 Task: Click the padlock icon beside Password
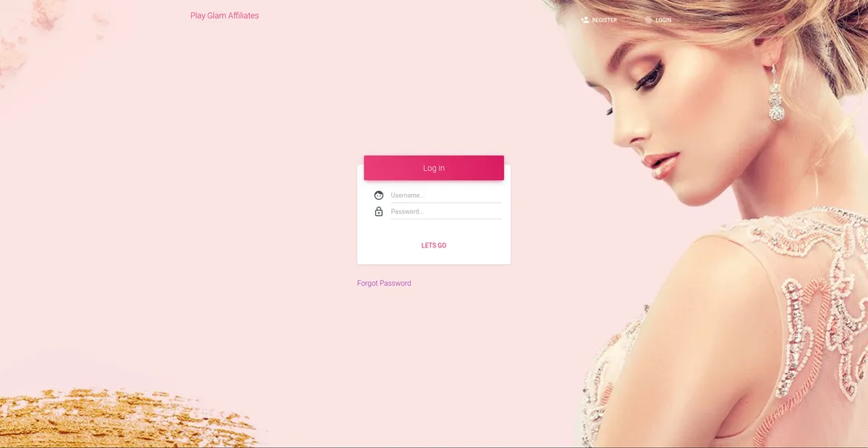[379, 211]
